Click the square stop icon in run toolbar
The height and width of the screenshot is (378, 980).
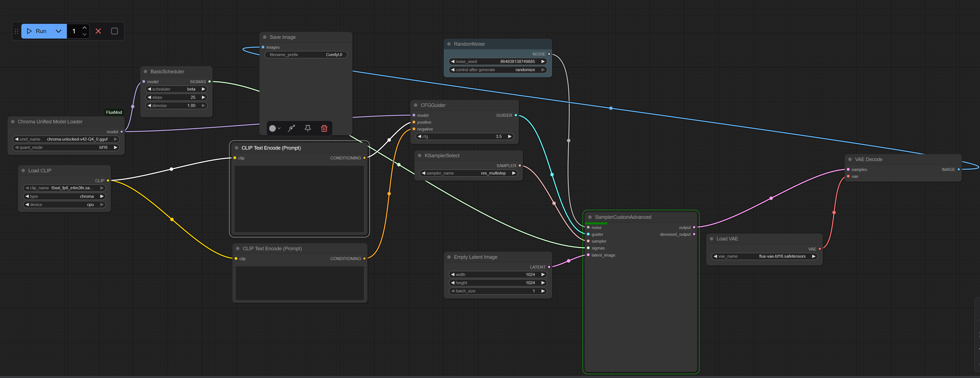pyautogui.click(x=115, y=31)
